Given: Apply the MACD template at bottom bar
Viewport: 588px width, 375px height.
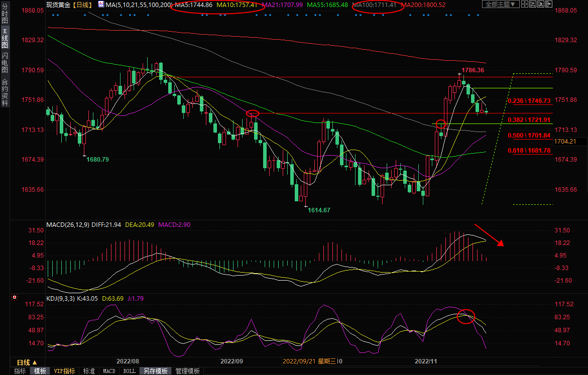Looking at the screenshot, I should 109,371.
